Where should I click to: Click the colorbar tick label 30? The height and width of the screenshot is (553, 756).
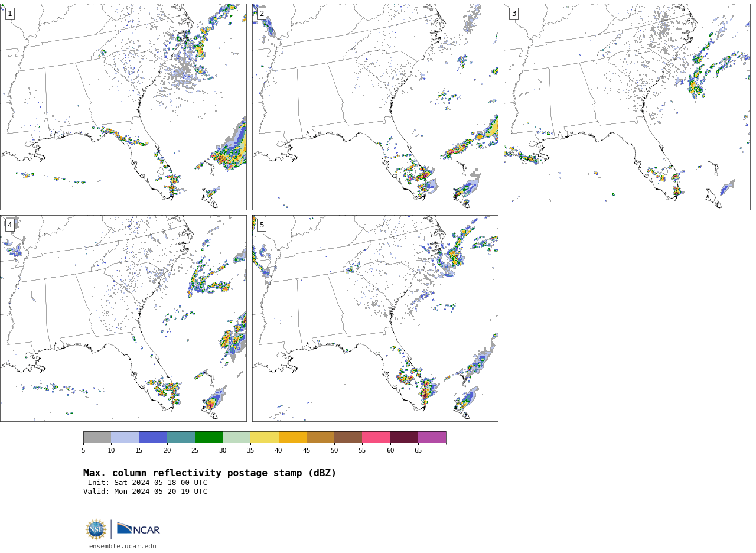(x=223, y=451)
